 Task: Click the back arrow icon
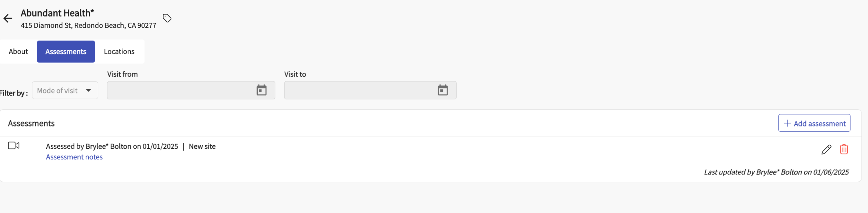8,19
